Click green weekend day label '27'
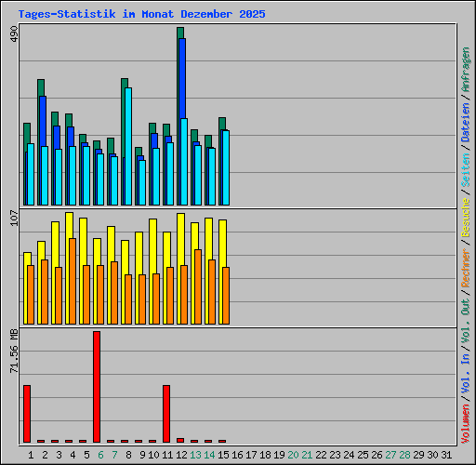476x465 pixels. [390, 455]
